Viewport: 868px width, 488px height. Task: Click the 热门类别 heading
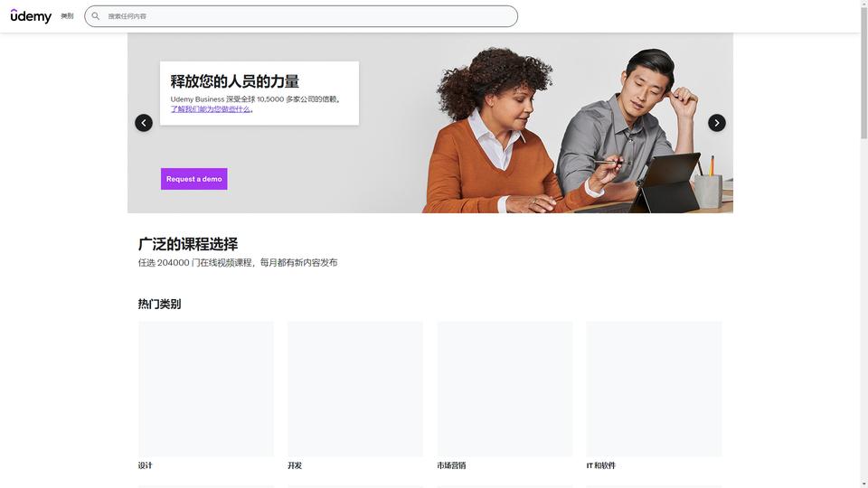(159, 304)
